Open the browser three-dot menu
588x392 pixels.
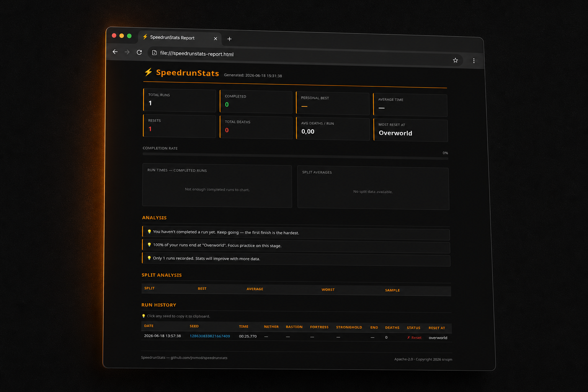474,60
